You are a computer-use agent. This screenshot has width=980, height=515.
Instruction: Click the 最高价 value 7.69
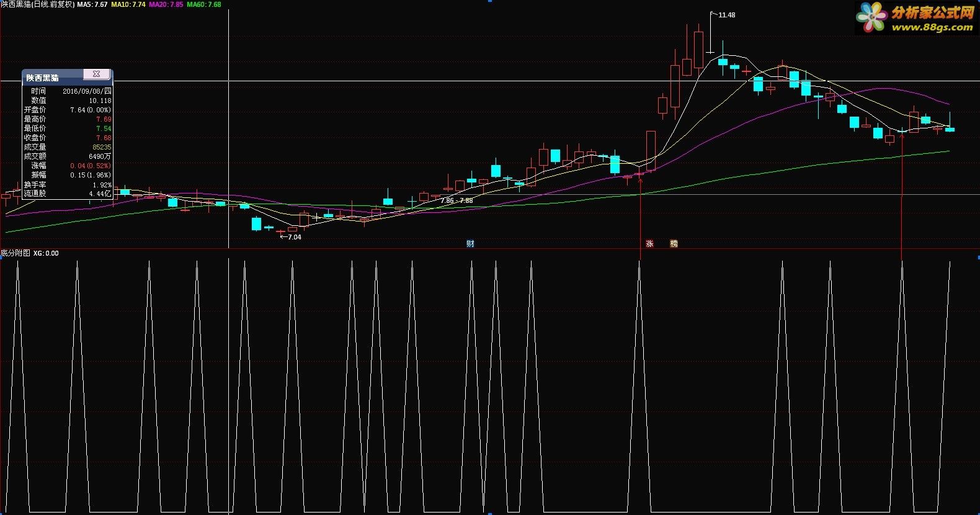(104, 119)
